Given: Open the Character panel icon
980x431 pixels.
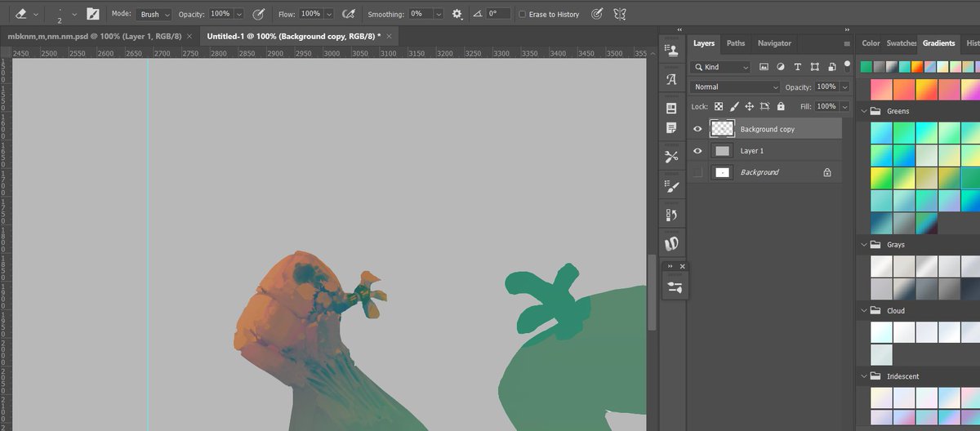Looking at the screenshot, I should click(x=671, y=79).
